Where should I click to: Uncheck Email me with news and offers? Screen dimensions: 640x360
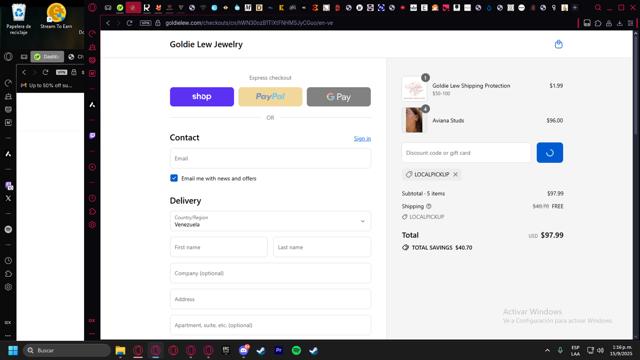[x=174, y=178]
